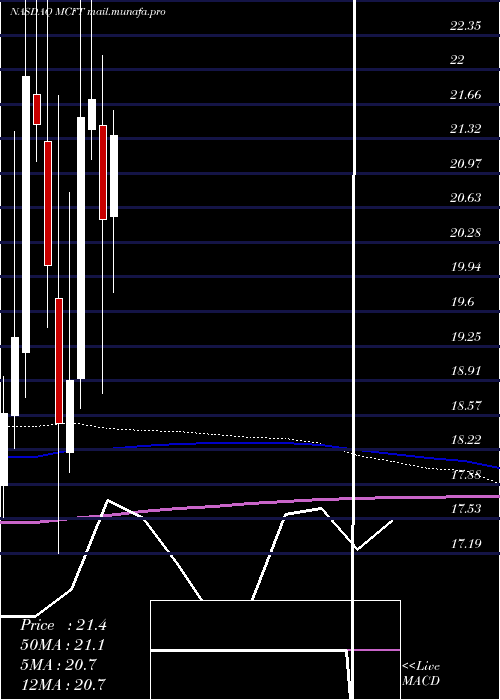
Task: Click the 19.94 price axis label
Action: pos(466,267)
